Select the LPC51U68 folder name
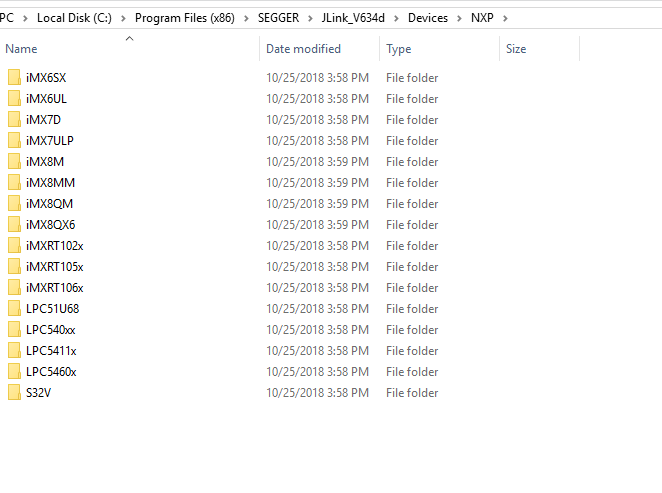 [52, 309]
